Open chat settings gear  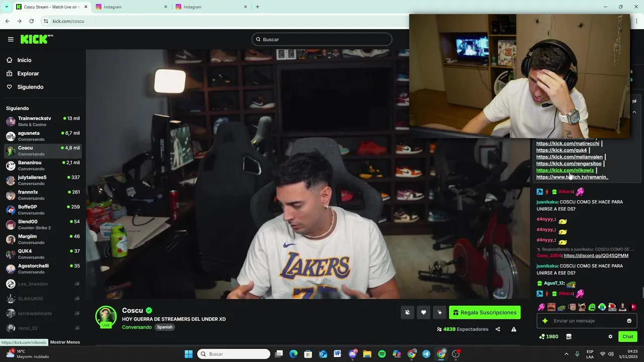[x=610, y=337]
